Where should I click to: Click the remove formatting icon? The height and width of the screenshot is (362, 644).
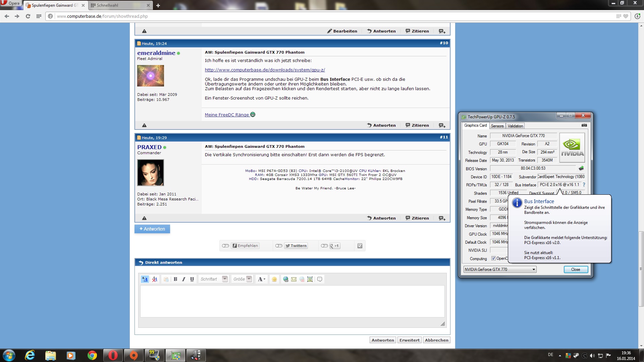coord(155,279)
